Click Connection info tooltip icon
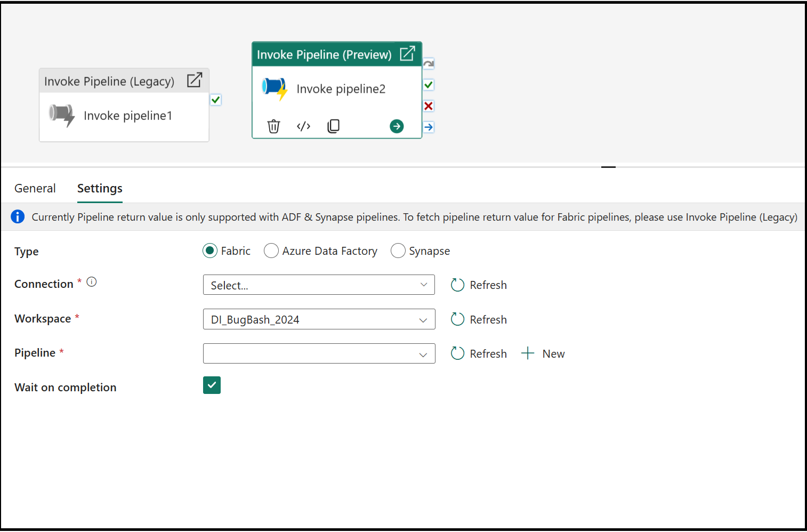The image size is (807, 532). click(x=92, y=282)
